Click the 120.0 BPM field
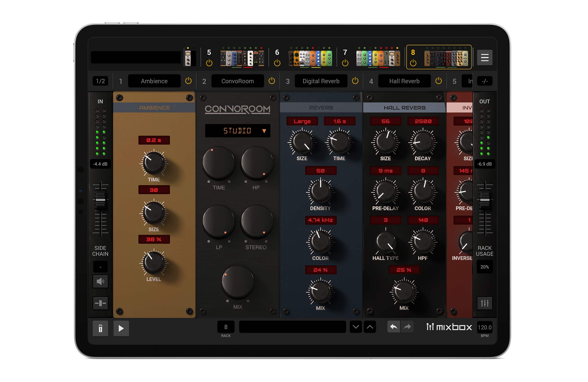Image resolution: width=588 pixels, height=382 pixels. 485,327
